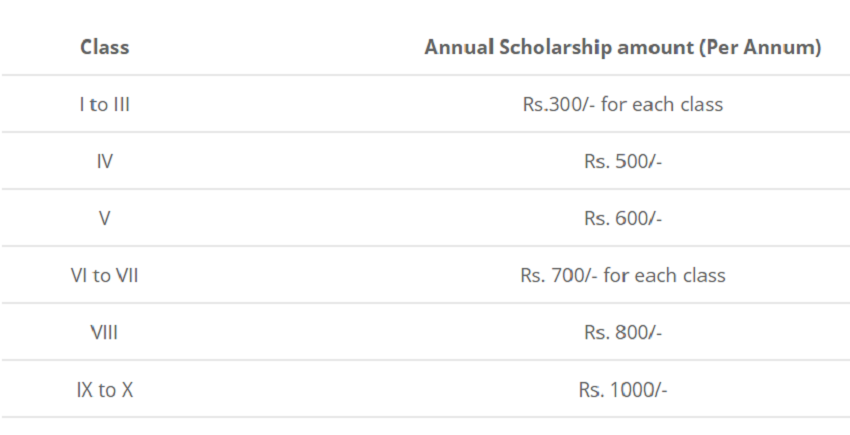Click the numeral 'IX' in 'IX to X'
The image size is (850, 435).
coord(85,389)
